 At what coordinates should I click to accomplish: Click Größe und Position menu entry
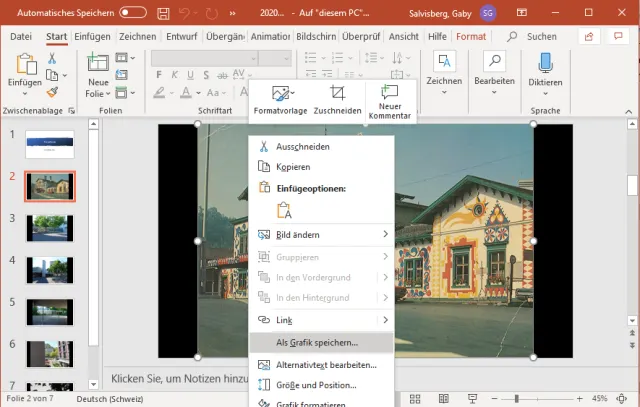316,385
